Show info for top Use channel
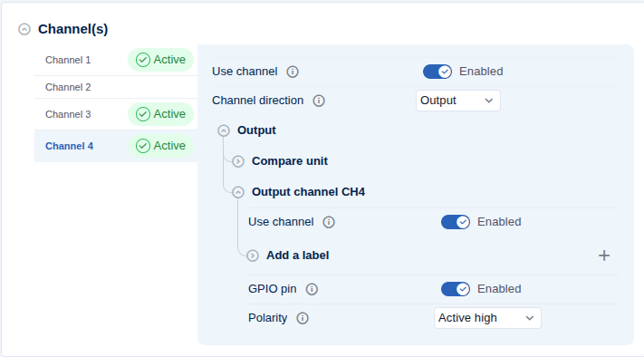Image resolution: width=644 pixels, height=357 pixels. 293,72
